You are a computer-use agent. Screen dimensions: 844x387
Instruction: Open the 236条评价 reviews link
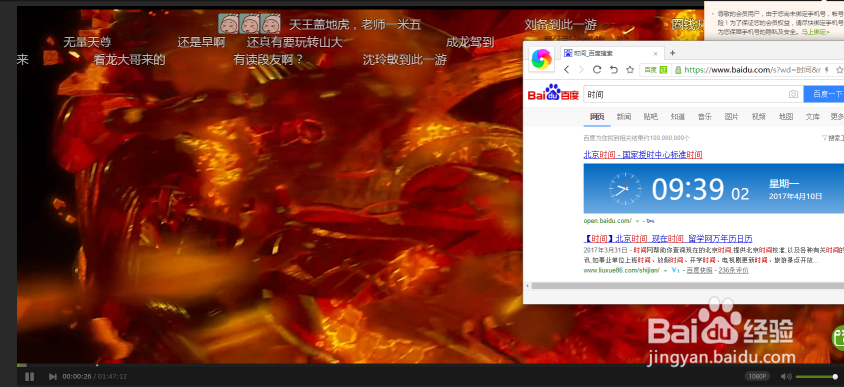[733, 270]
